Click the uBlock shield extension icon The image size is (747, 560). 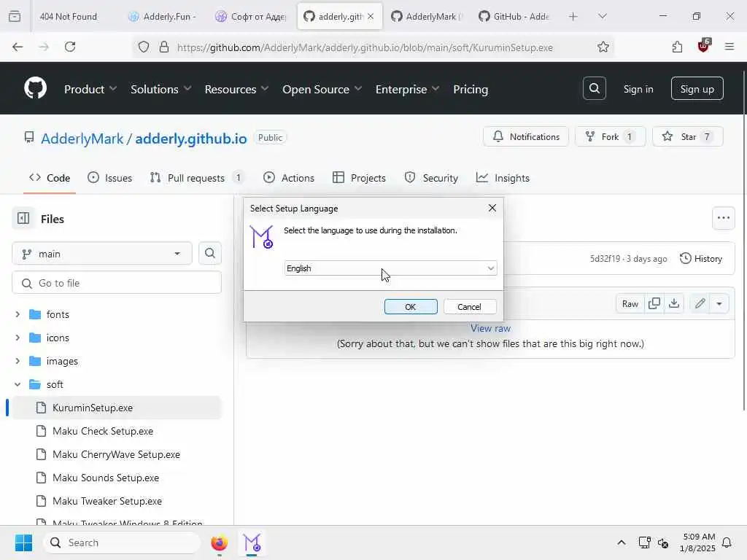704,46
